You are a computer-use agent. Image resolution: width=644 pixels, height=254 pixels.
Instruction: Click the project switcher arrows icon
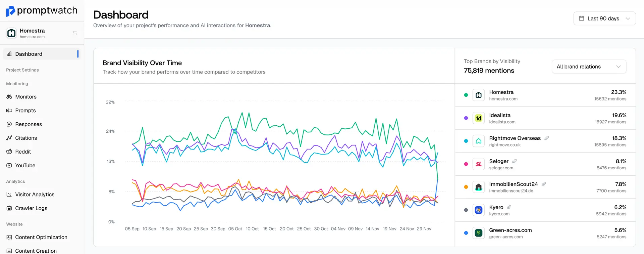[x=75, y=33]
